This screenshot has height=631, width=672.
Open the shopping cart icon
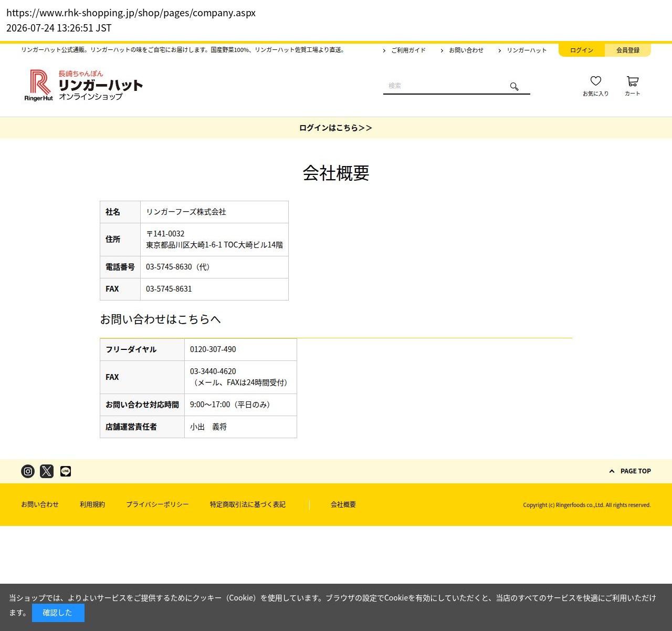point(633,81)
